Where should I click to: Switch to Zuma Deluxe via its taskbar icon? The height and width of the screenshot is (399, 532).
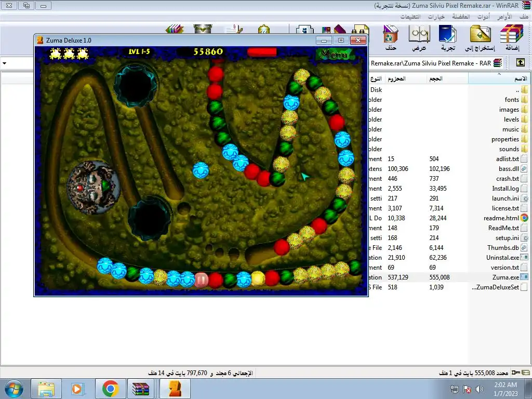coord(175,389)
